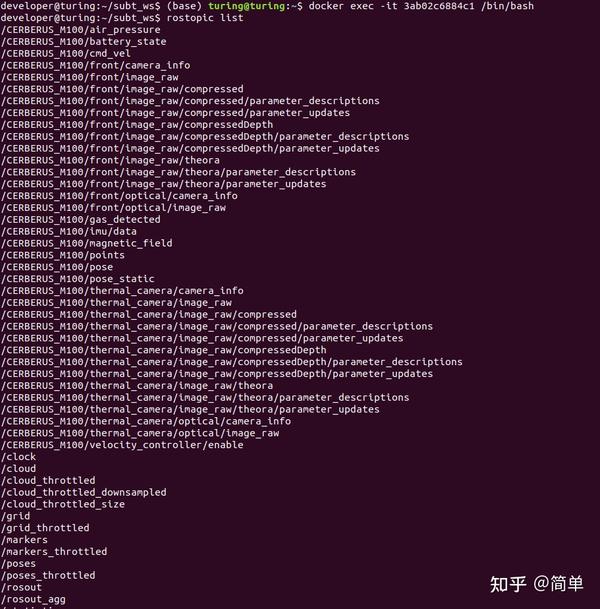The image size is (600, 609).
Task: Click the docker exec command at top
Action: pyautogui.click(x=421, y=6)
